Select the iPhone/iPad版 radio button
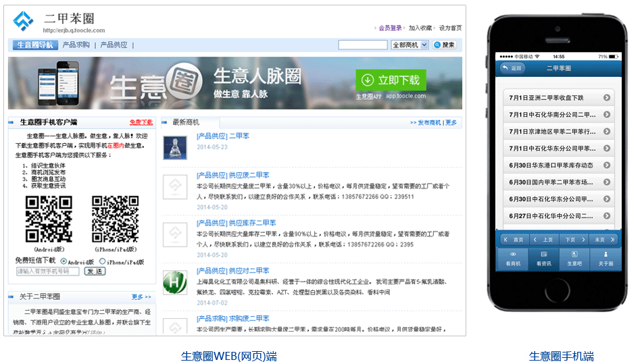 tap(102, 261)
